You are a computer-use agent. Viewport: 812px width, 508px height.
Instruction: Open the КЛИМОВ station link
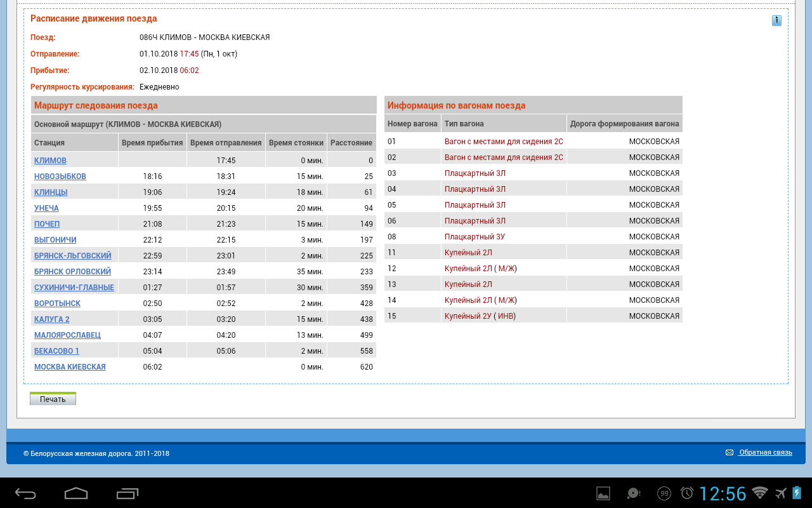coord(50,161)
